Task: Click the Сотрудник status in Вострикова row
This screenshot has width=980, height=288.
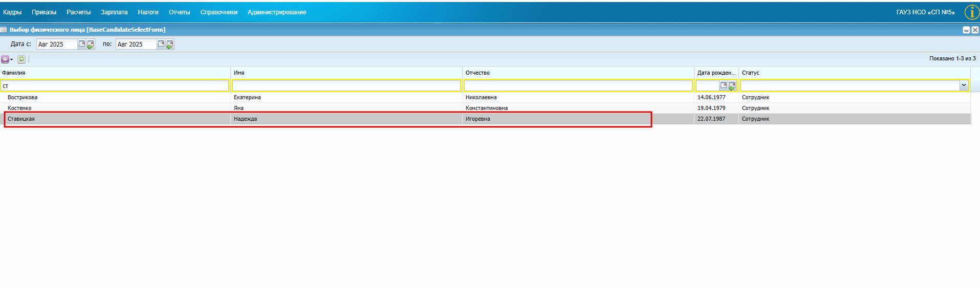Action: tap(755, 97)
